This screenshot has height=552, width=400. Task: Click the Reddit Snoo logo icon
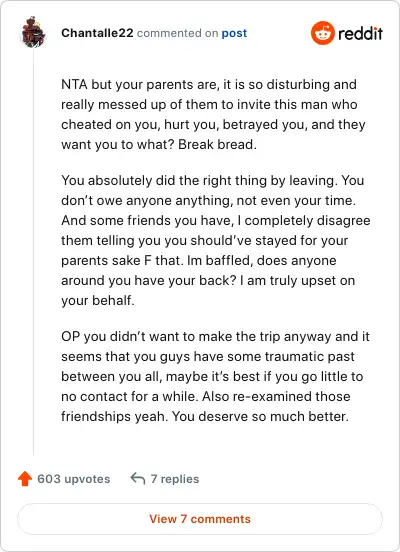coord(323,33)
